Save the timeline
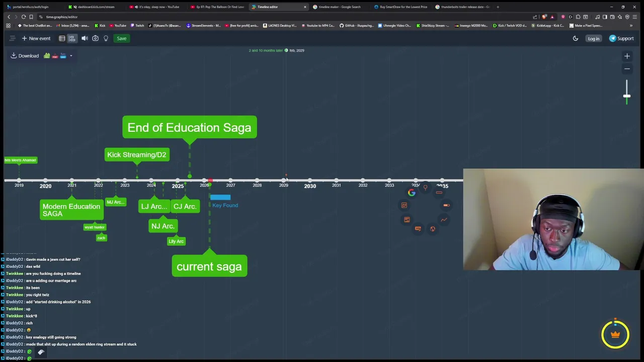This screenshot has height=362, width=644. coord(122,38)
